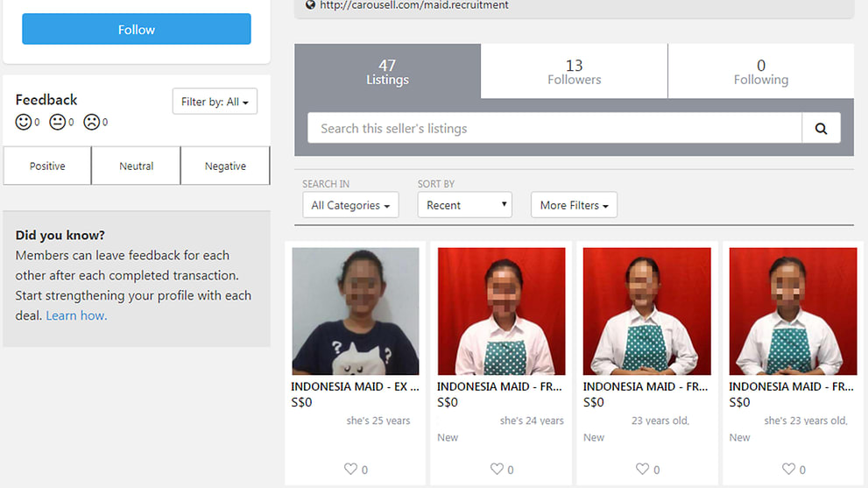Open the Filter by: All dropdown

(215, 102)
